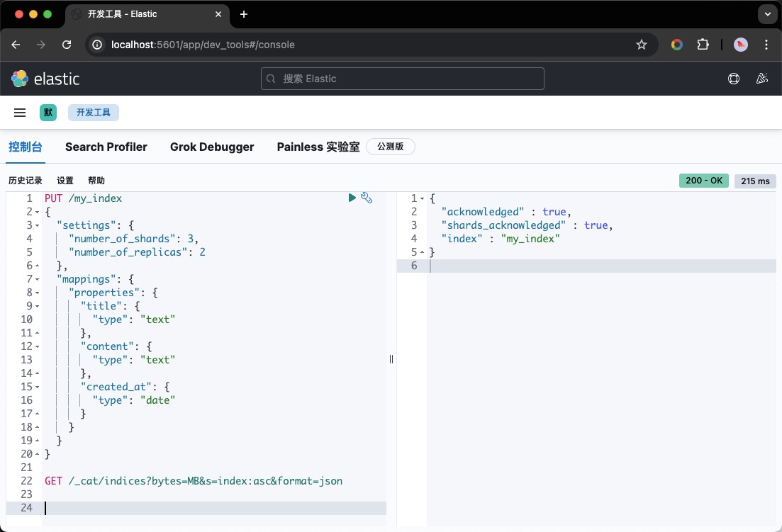The height and width of the screenshot is (532, 782).
Task: Switch to the Grok Debugger tab
Action: tap(212, 147)
